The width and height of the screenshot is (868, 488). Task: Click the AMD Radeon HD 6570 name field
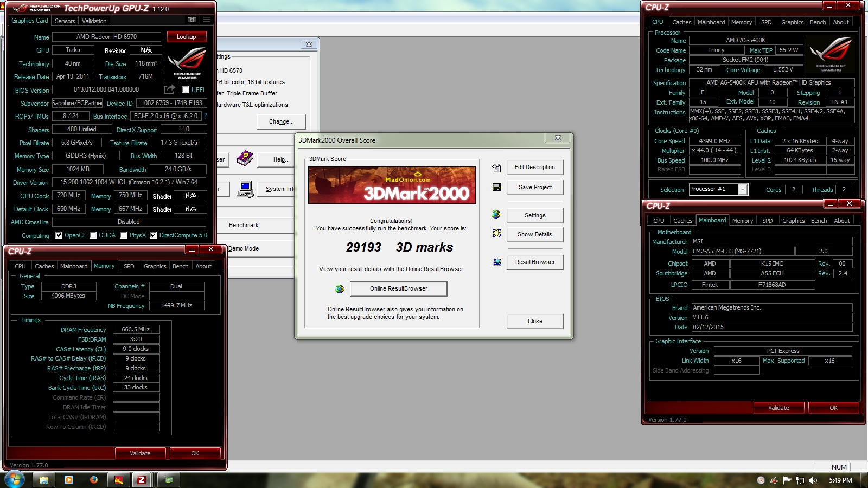pos(106,37)
